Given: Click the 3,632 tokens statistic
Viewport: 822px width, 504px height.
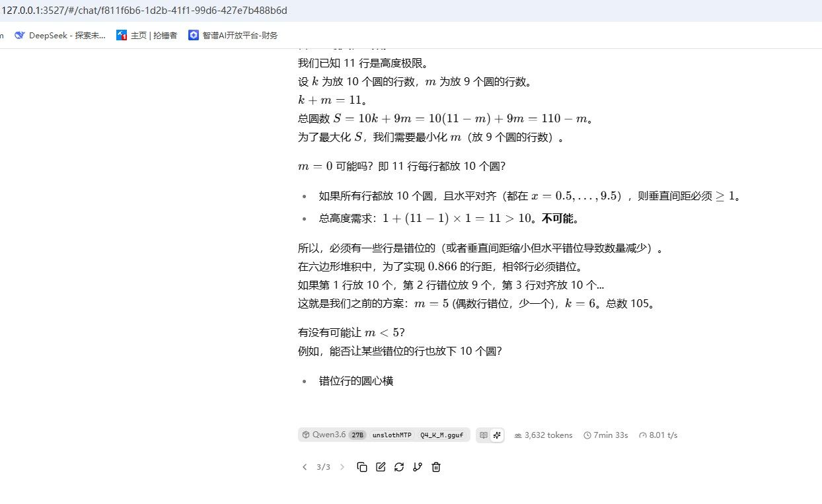Looking at the screenshot, I should (x=543, y=435).
